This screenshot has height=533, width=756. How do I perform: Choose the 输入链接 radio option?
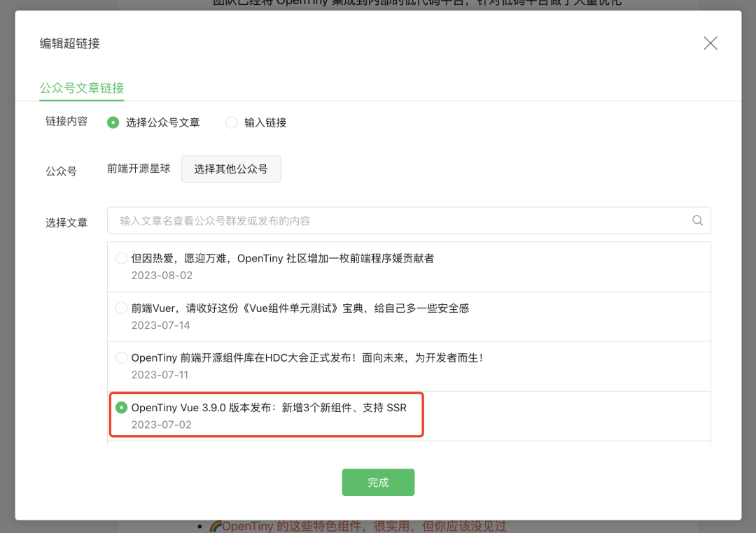pos(232,122)
